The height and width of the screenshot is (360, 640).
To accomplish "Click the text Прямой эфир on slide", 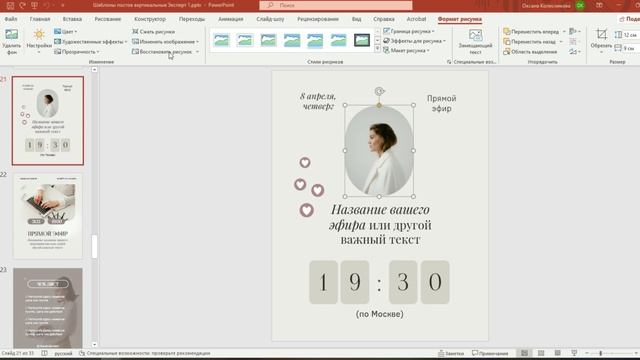I will [x=442, y=103].
